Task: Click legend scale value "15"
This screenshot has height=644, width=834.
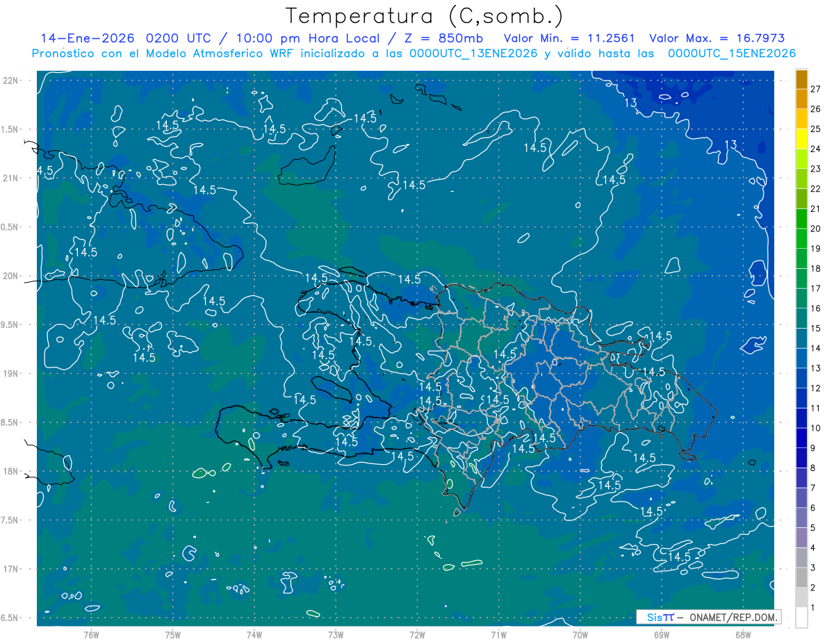Action: coord(816,329)
